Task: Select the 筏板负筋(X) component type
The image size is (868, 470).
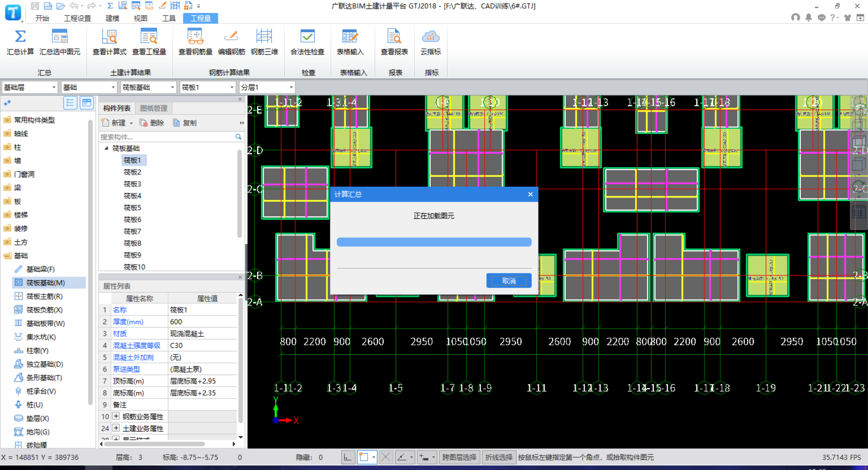Action: [44, 310]
